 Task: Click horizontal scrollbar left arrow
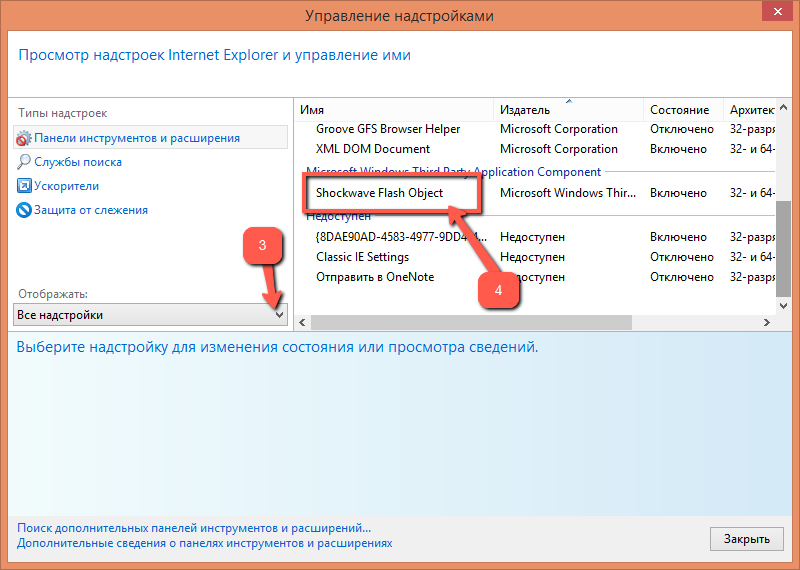[x=302, y=323]
